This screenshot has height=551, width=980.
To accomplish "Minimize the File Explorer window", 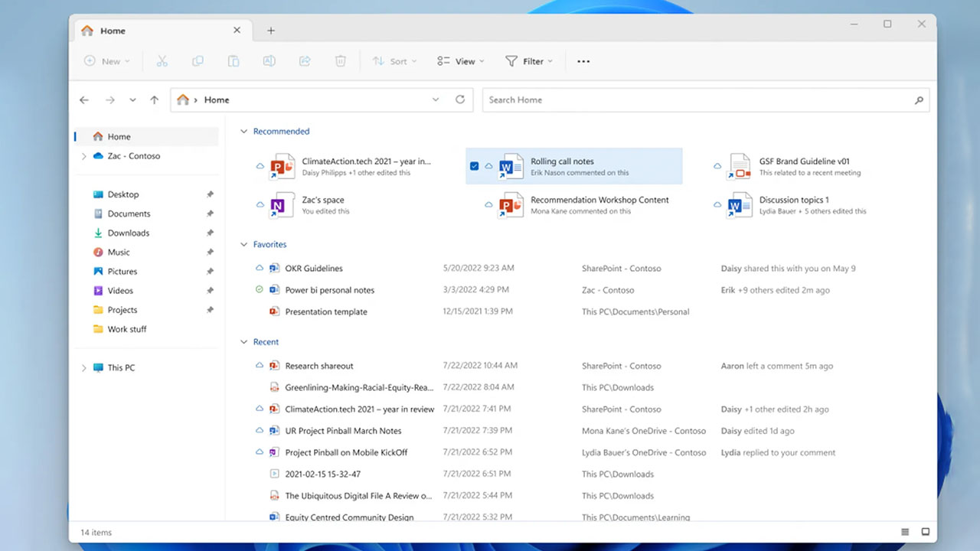I will click(x=852, y=24).
